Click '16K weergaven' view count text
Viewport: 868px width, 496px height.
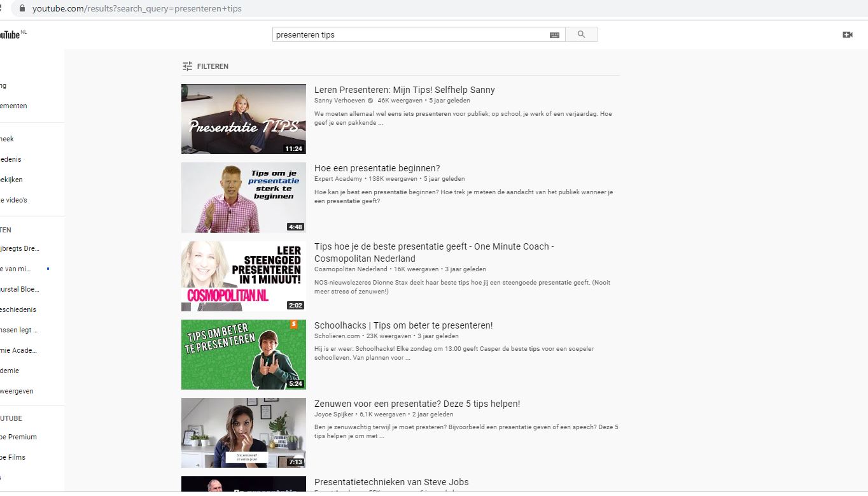point(416,269)
